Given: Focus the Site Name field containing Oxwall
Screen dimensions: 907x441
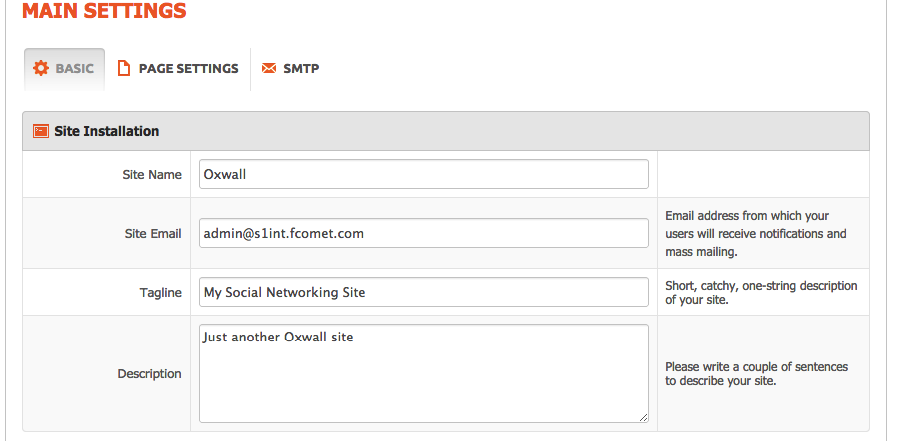Looking at the screenshot, I should tap(423, 174).
